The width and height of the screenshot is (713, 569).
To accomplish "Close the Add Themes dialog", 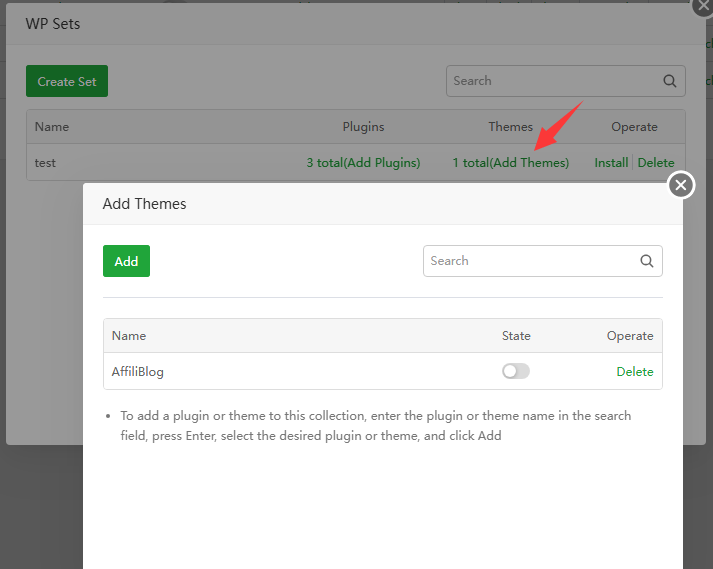I will [x=681, y=185].
